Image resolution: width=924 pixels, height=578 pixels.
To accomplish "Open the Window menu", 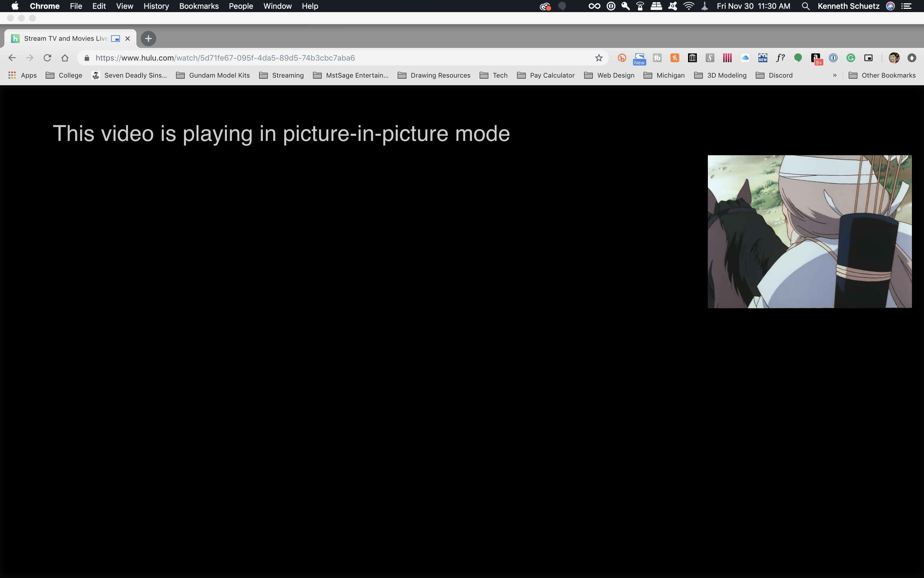I will point(277,6).
